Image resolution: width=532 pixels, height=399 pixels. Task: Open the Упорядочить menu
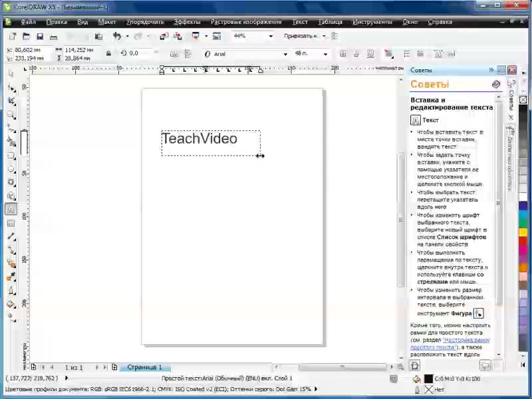coord(145,22)
